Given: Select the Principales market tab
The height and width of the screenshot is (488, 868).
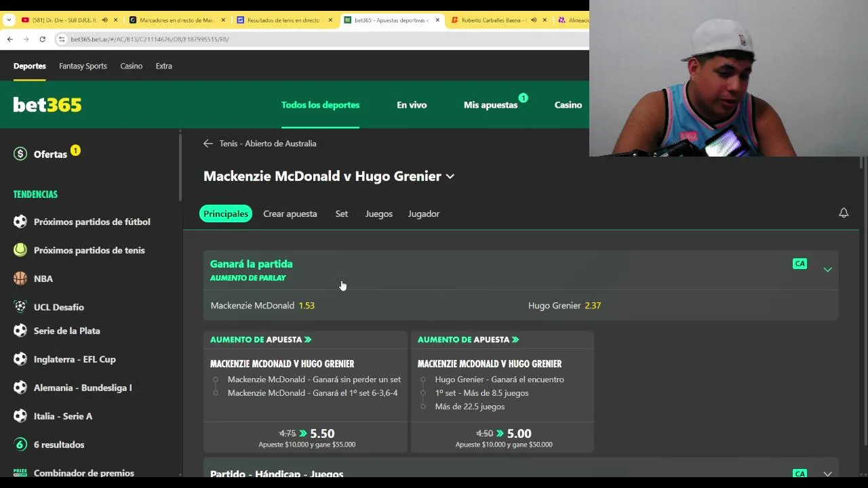Looking at the screenshot, I should 226,213.
